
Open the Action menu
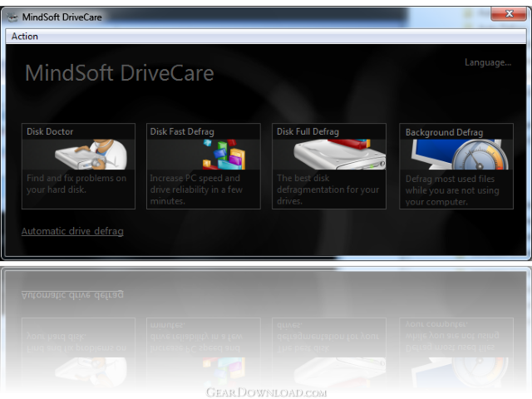(x=24, y=37)
